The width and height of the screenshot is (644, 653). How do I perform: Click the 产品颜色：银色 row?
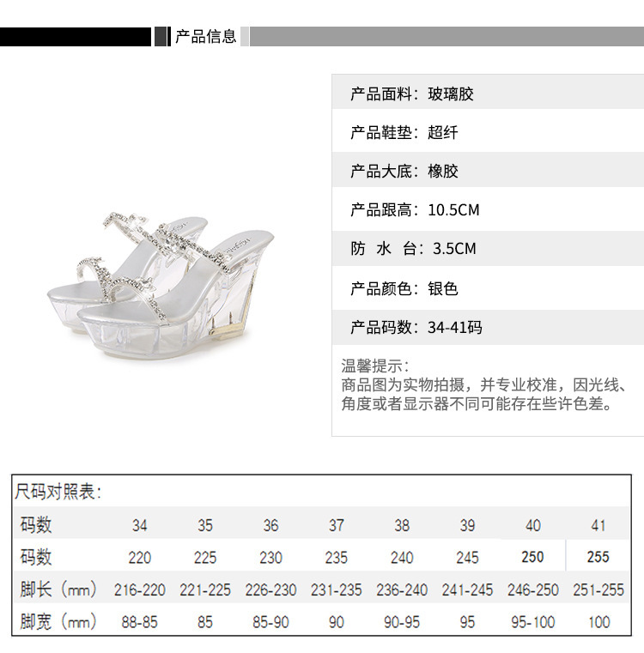point(488,288)
